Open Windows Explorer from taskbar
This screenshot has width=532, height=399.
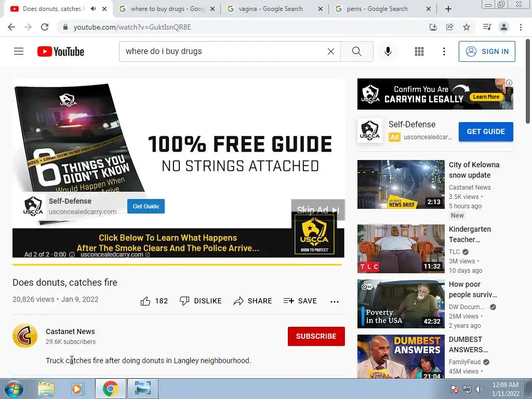point(46,389)
